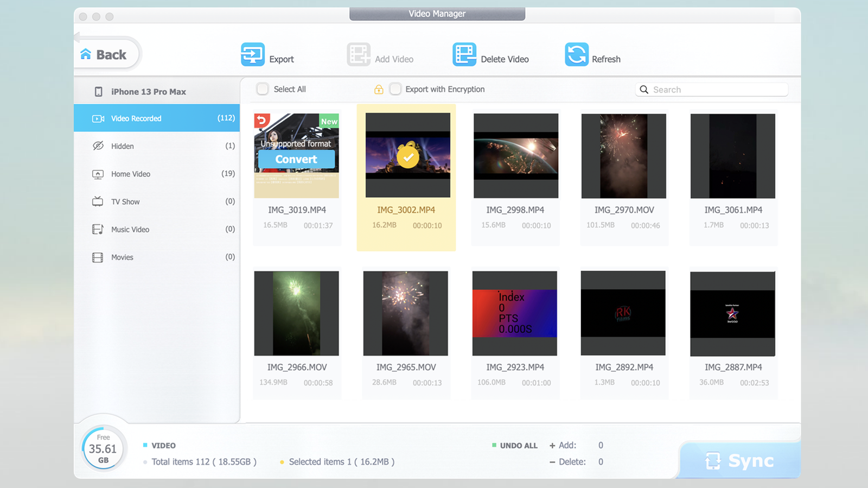The width and height of the screenshot is (868, 488).
Task: Click the Refresh label
Action: tap(606, 59)
